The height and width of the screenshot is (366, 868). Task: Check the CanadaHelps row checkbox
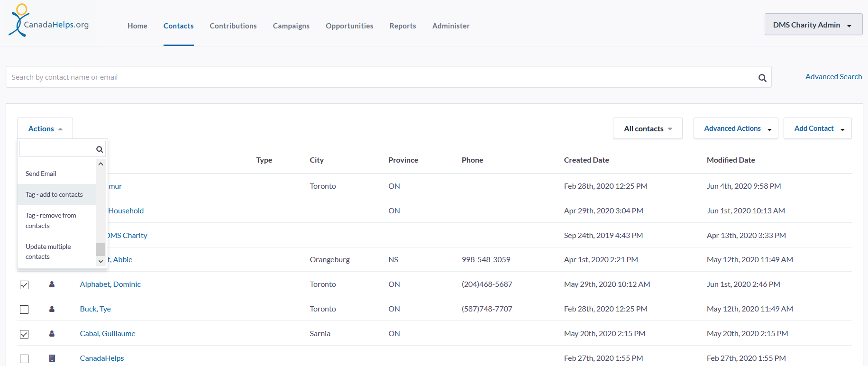[24, 359]
